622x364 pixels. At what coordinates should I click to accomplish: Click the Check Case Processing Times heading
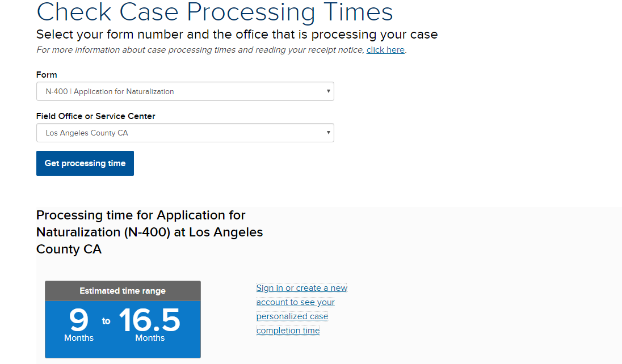215,12
